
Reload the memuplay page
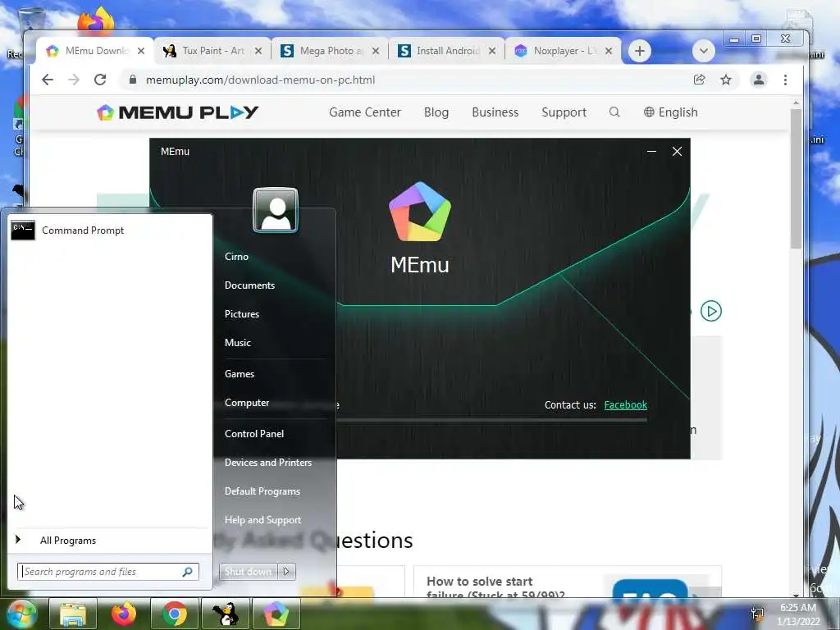point(100,80)
